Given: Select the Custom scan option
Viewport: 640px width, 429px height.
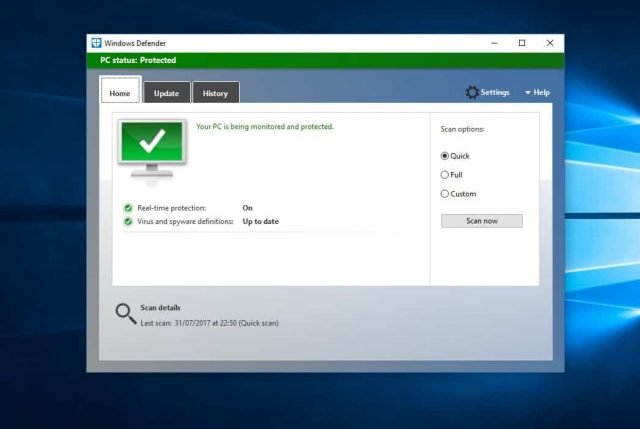Looking at the screenshot, I should 445,194.
